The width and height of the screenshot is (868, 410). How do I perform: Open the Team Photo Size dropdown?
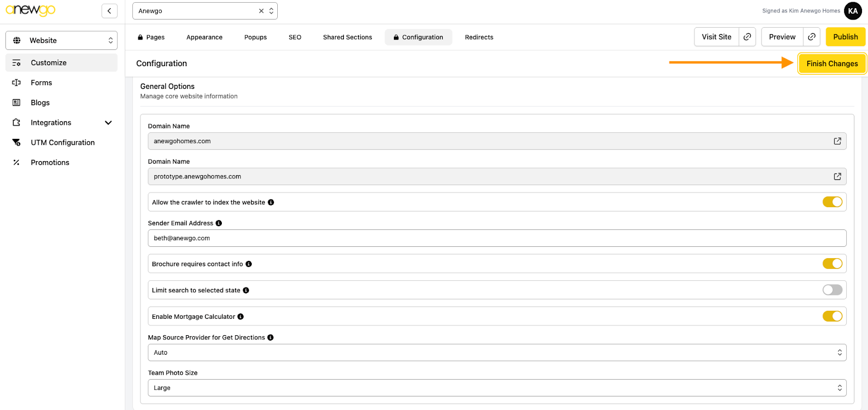(x=496, y=388)
